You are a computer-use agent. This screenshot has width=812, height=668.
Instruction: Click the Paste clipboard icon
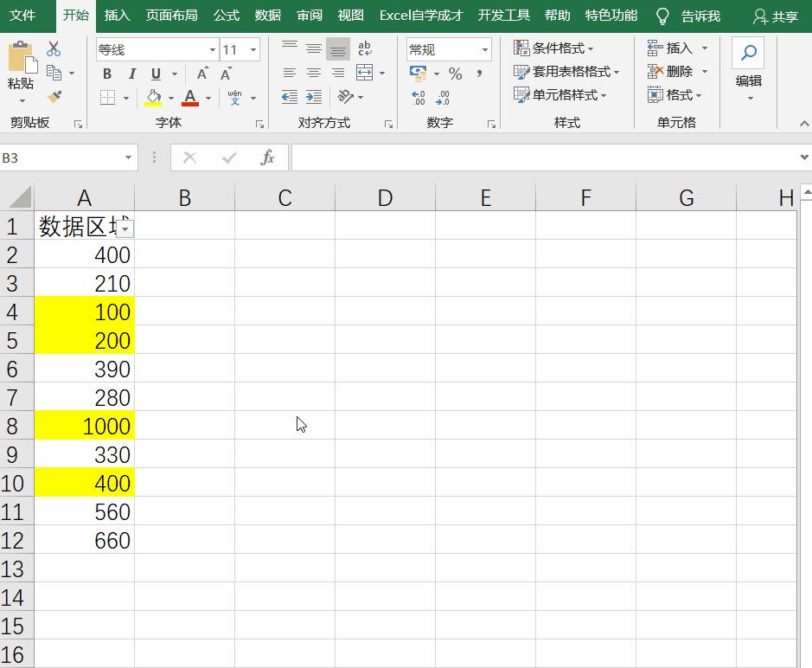[22, 56]
